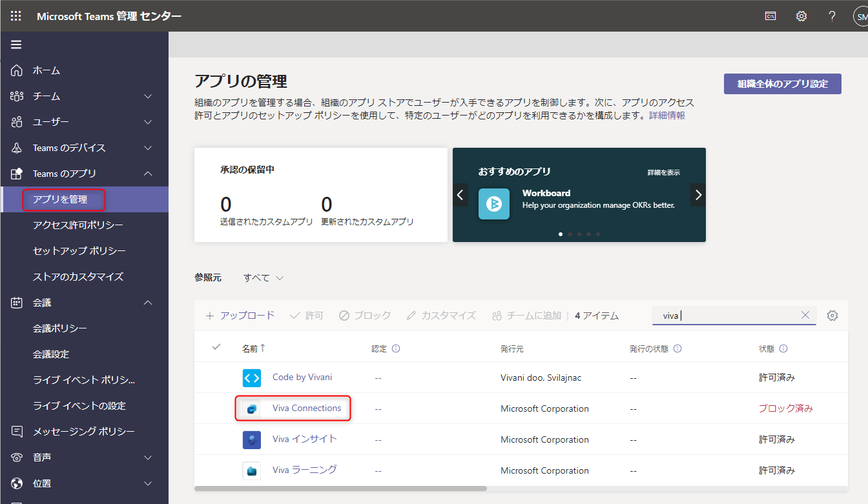Screen dimensions: 868x504
Task: Click the Workboard app icon
Action: coord(494,204)
